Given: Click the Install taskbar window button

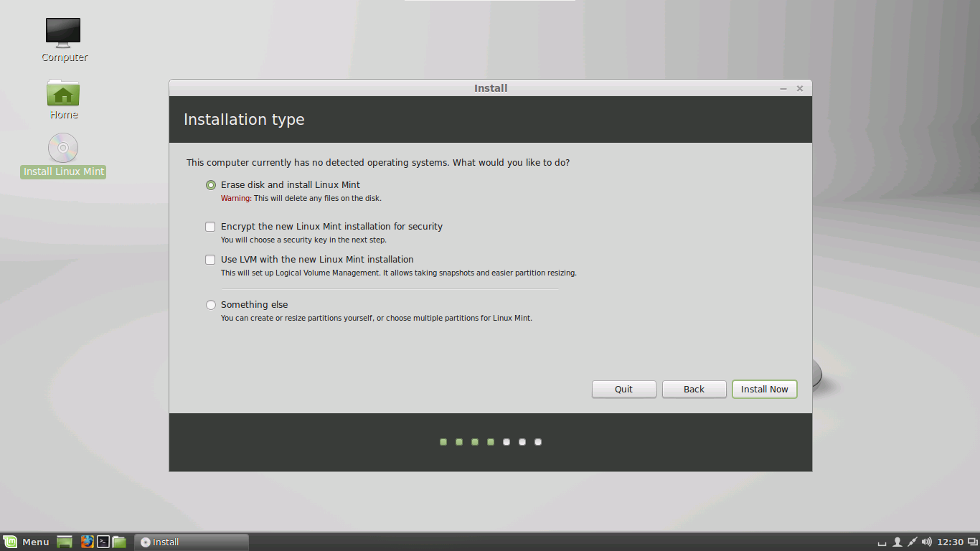Looking at the screenshot, I should tap(192, 542).
